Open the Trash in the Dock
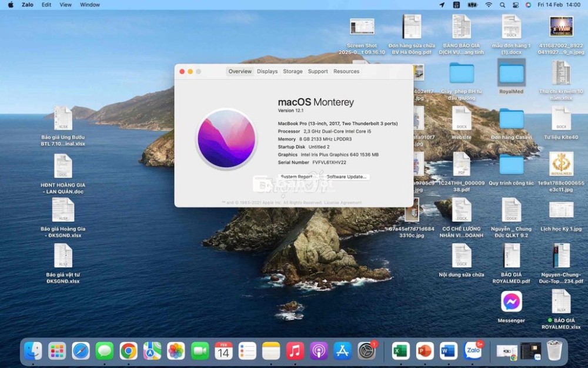Viewport: 588px width, 368px height. 554,351
